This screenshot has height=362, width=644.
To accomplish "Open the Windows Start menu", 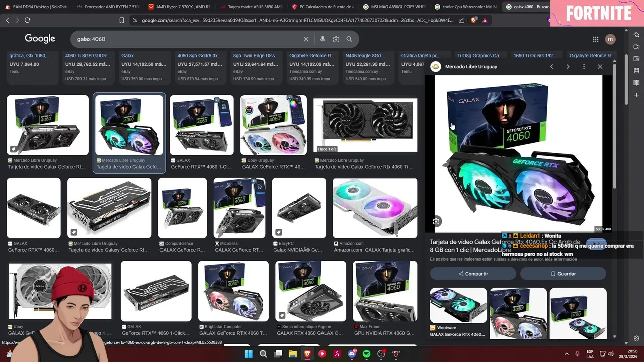I will (249, 354).
